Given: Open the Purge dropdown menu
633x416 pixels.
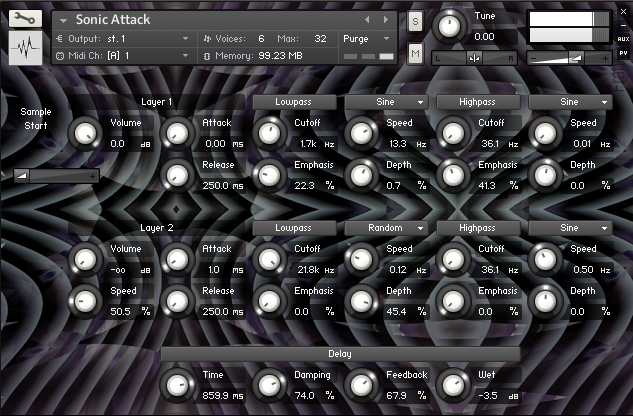Looking at the screenshot, I should point(386,39).
